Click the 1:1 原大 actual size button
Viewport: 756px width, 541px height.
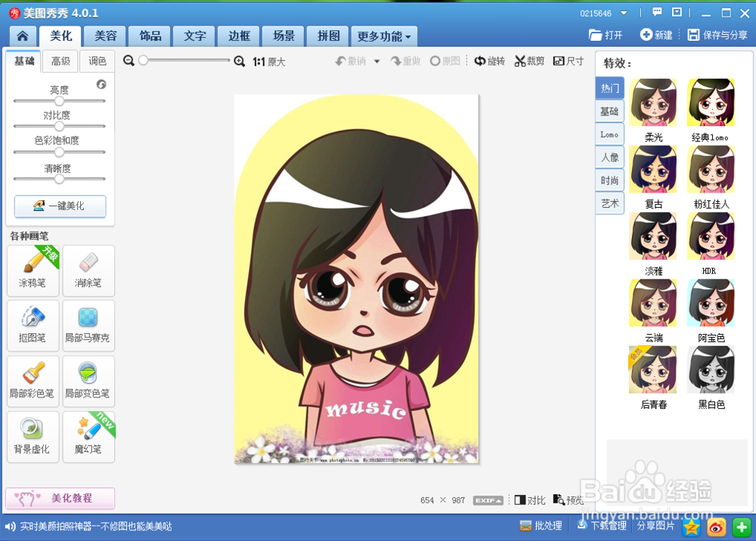(269, 62)
